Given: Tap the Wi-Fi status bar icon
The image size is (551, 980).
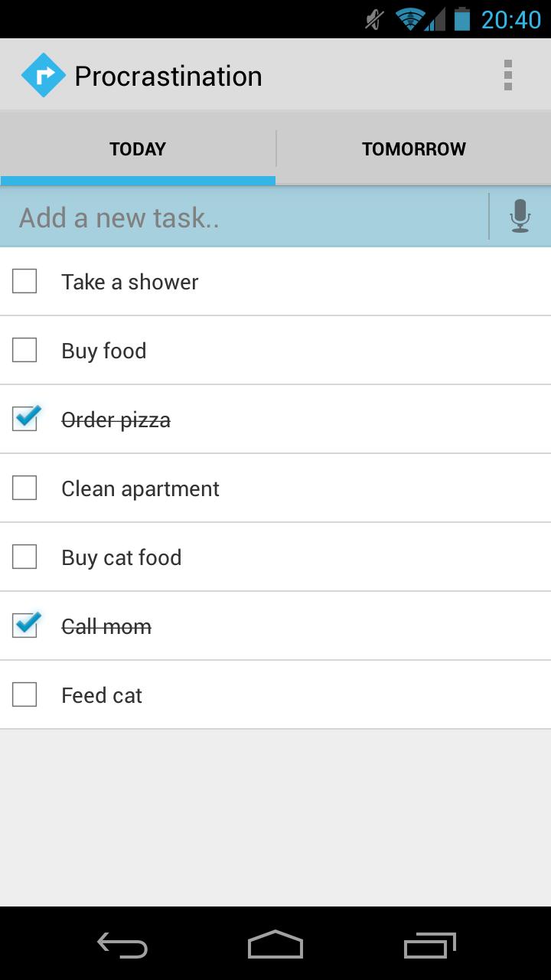Looking at the screenshot, I should click(411, 19).
